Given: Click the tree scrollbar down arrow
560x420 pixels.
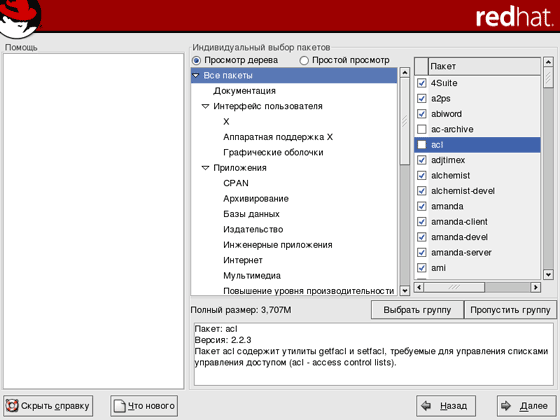Looking at the screenshot, I should click(x=405, y=290).
